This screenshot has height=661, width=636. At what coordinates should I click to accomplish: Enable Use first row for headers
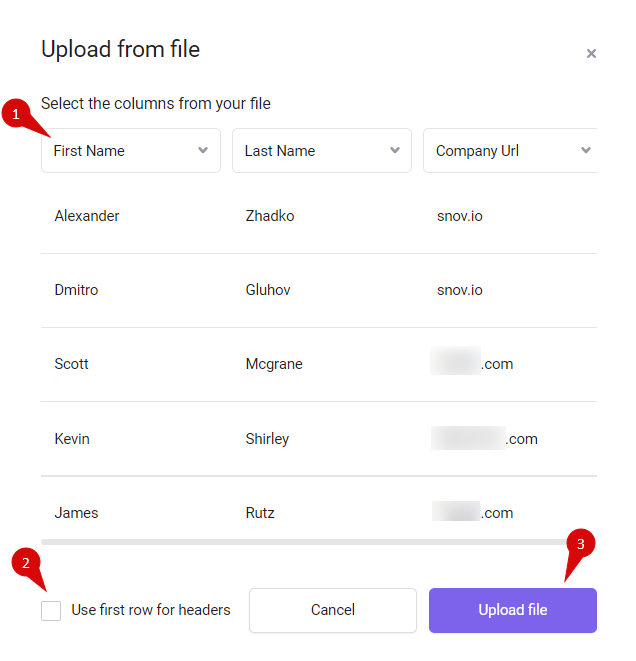[x=51, y=610]
